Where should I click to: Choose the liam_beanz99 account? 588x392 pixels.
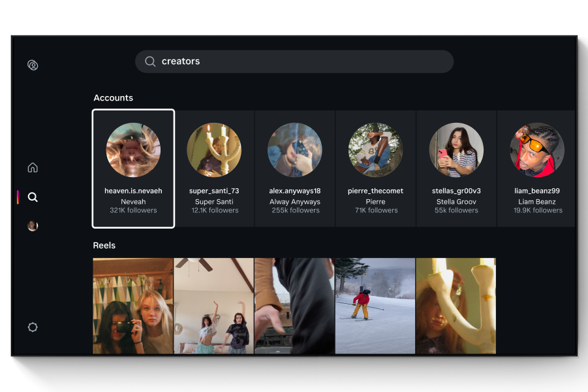click(536, 169)
